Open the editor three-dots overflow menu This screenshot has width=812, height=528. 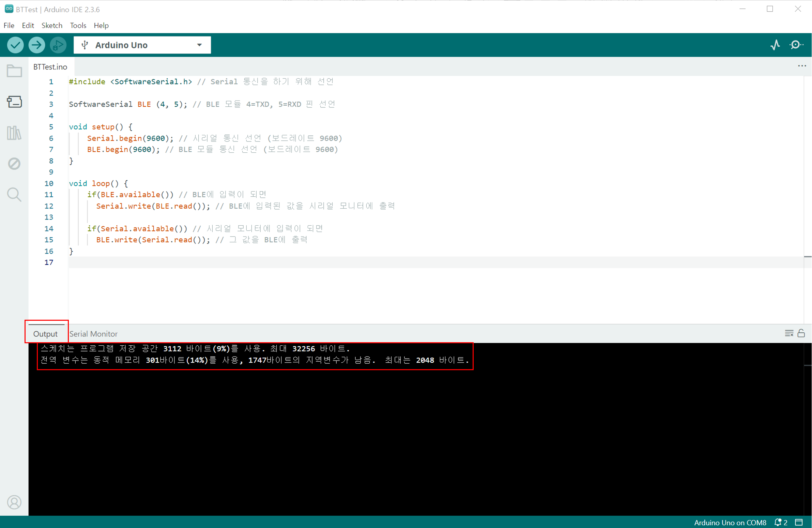coord(802,66)
